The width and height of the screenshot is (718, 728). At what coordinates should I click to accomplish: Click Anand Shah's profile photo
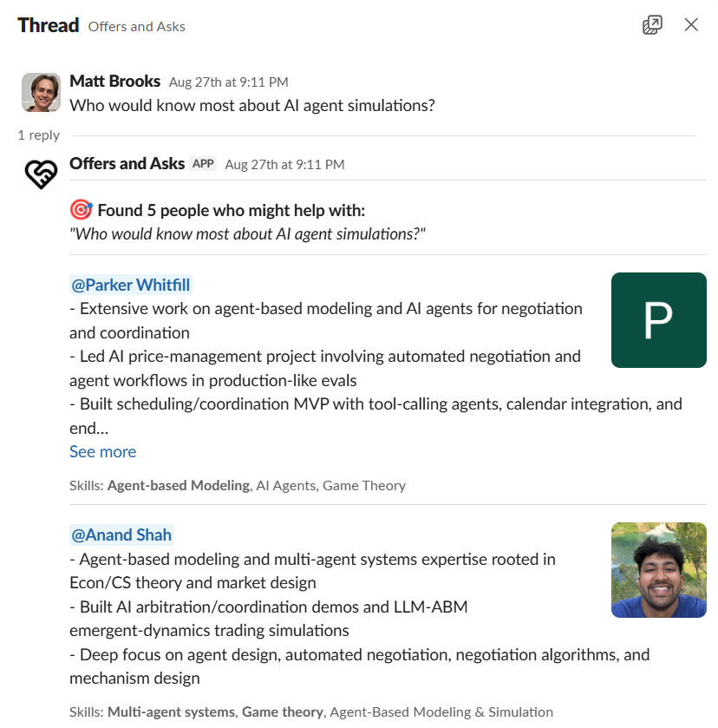coord(658,570)
